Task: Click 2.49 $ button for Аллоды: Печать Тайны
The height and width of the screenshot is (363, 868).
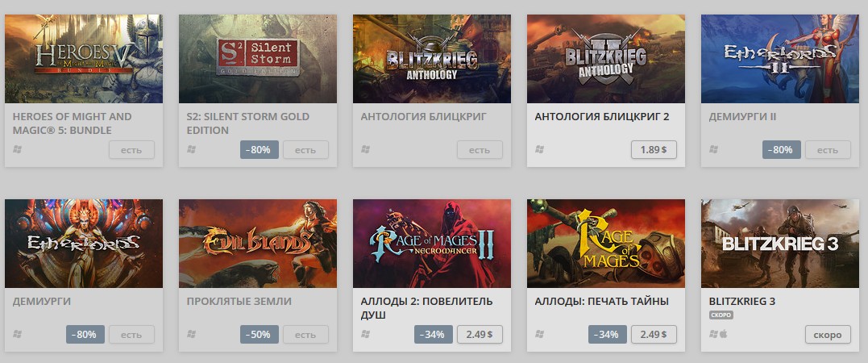Action: click(x=654, y=334)
